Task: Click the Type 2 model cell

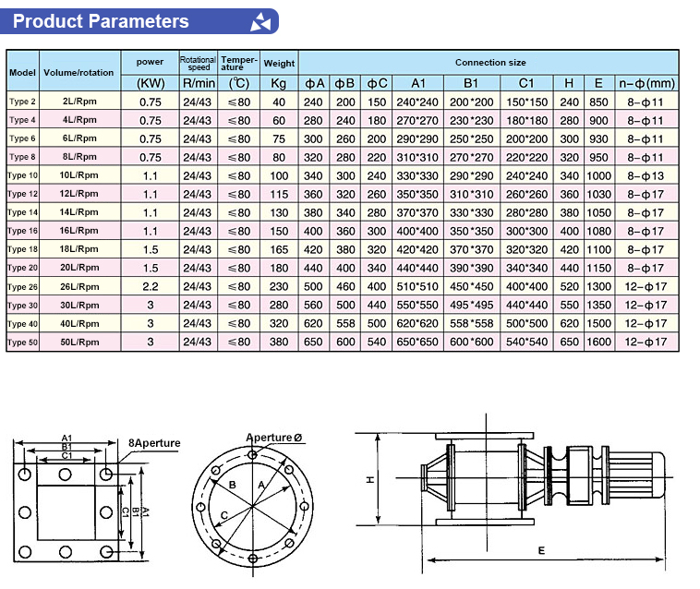Action: pyautogui.click(x=22, y=102)
